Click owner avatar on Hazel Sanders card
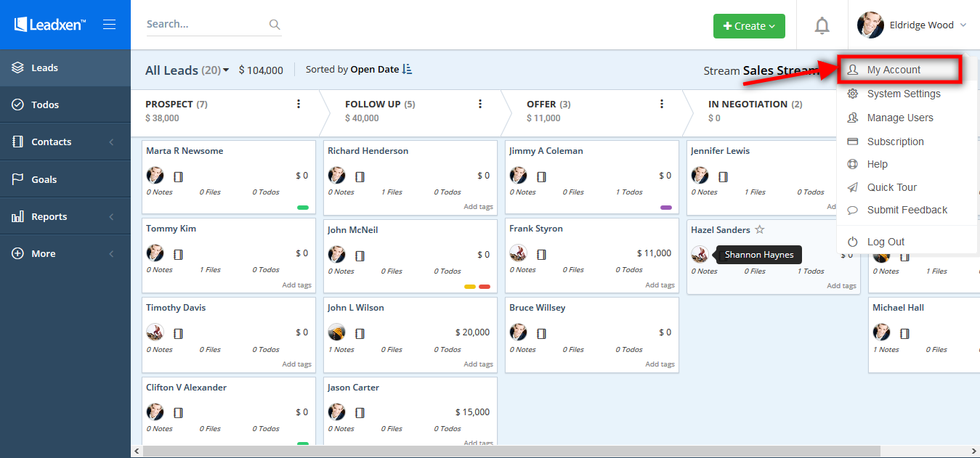The height and width of the screenshot is (458, 980). pos(700,254)
